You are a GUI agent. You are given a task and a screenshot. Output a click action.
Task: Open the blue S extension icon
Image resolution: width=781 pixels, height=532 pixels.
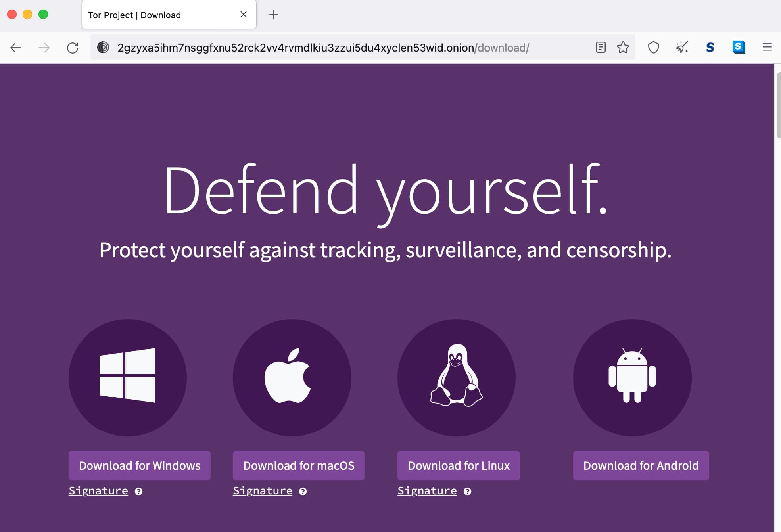pyautogui.click(x=739, y=48)
